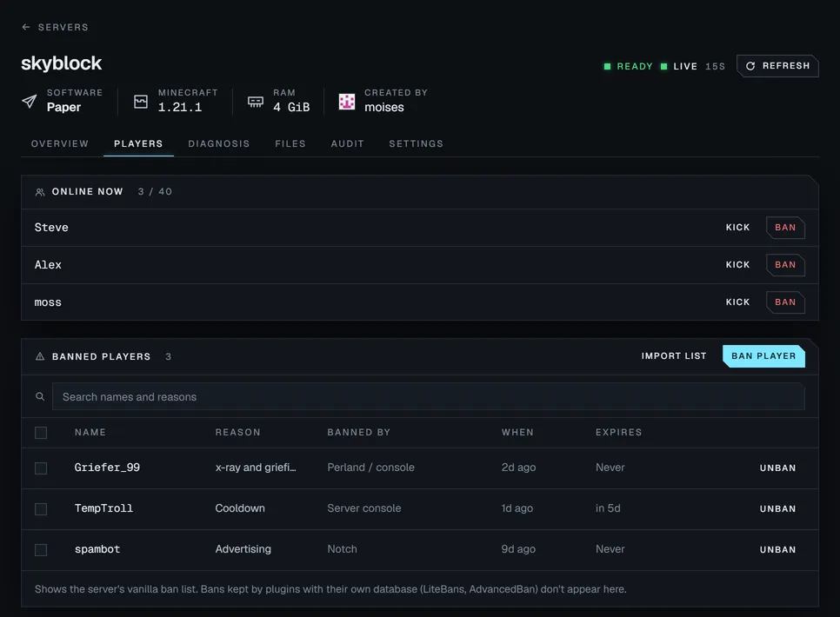The width and height of the screenshot is (840, 617).
Task: Click the name Griefer_99
Action: pos(107,468)
